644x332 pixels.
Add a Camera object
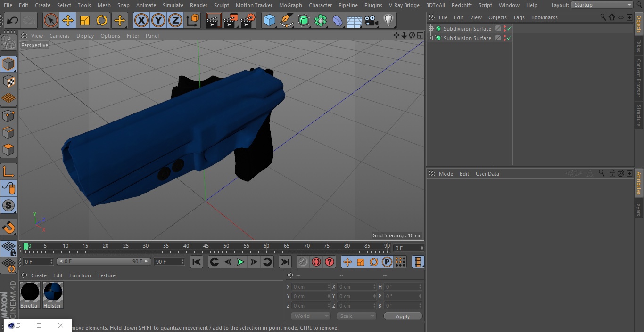(x=372, y=20)
